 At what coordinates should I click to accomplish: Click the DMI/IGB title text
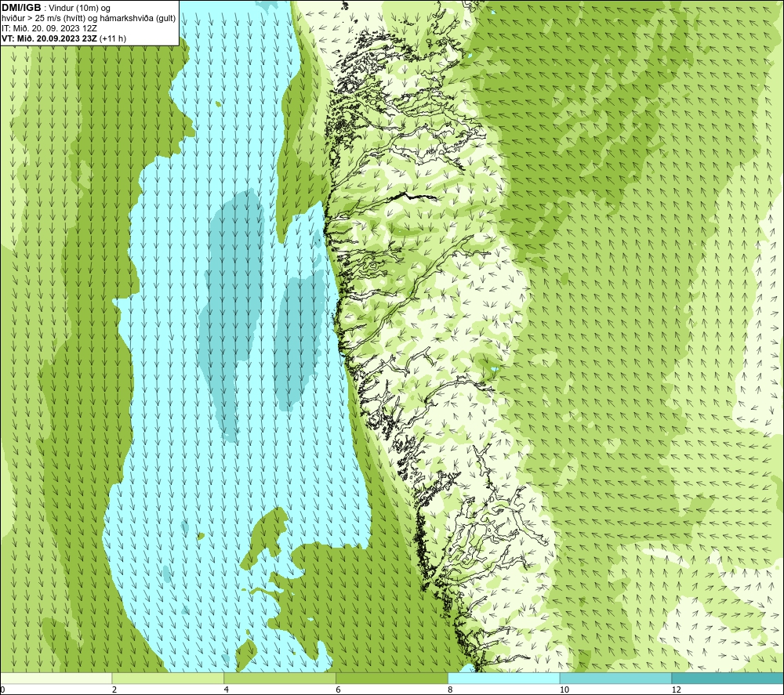(21, 8)
